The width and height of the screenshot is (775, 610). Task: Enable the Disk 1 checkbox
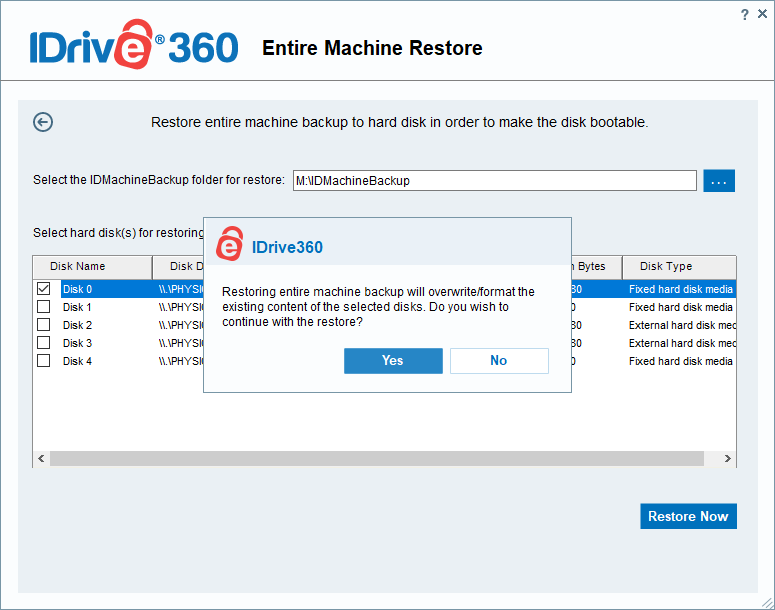44,307
